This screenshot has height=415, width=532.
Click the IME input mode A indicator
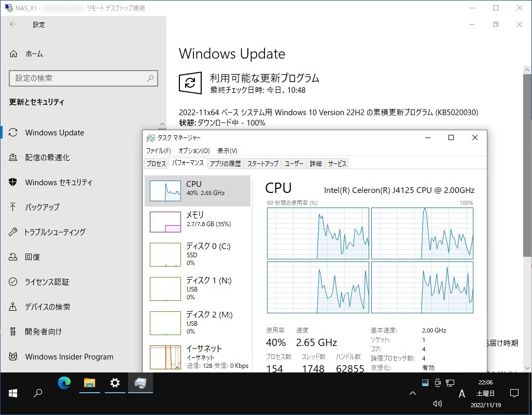tap(462, 394)
